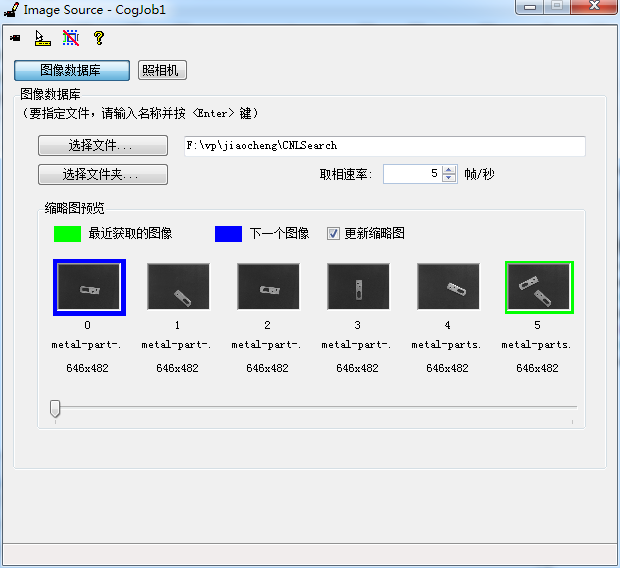Click the Image Source title bar icon
The image size is (620, 568).
[x=11, y=9]
